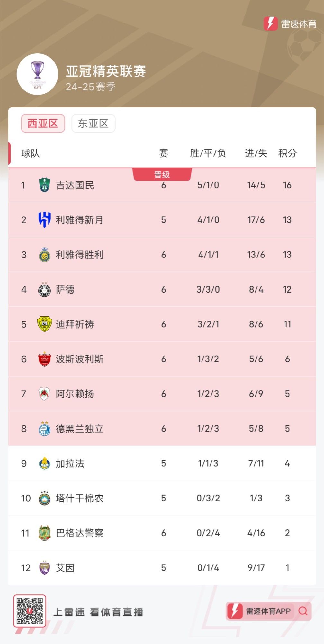The width and height of the screenshot is (324, 644).
Task: Click the 雷速体育 logo at top
Action: coord(290,23)
